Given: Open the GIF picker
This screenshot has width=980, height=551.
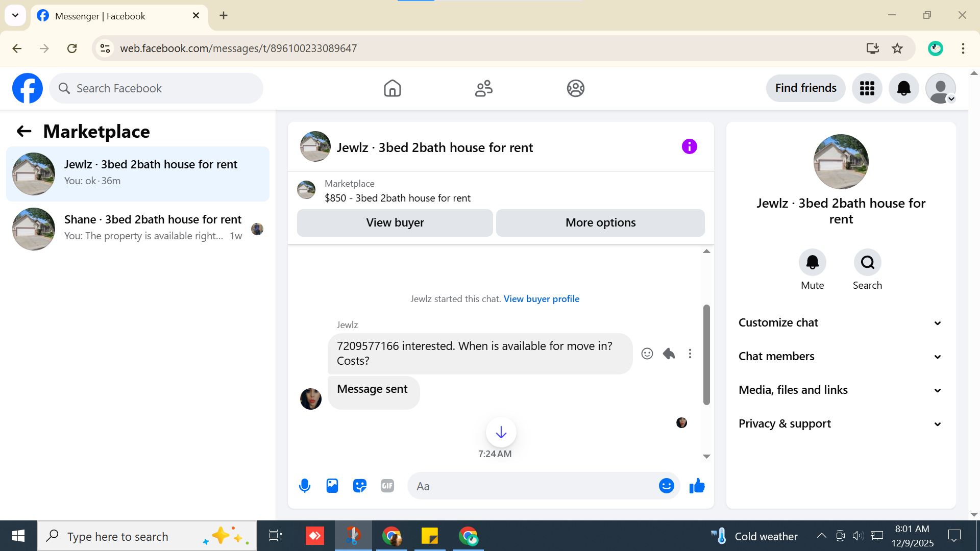Looking at the screenshot, I should pos(387,486).
